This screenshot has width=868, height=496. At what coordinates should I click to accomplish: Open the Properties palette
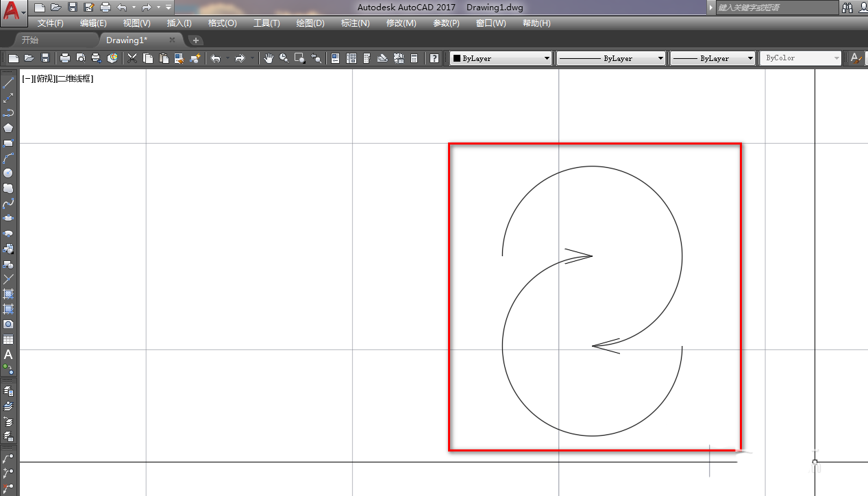(x=334, y=58)
